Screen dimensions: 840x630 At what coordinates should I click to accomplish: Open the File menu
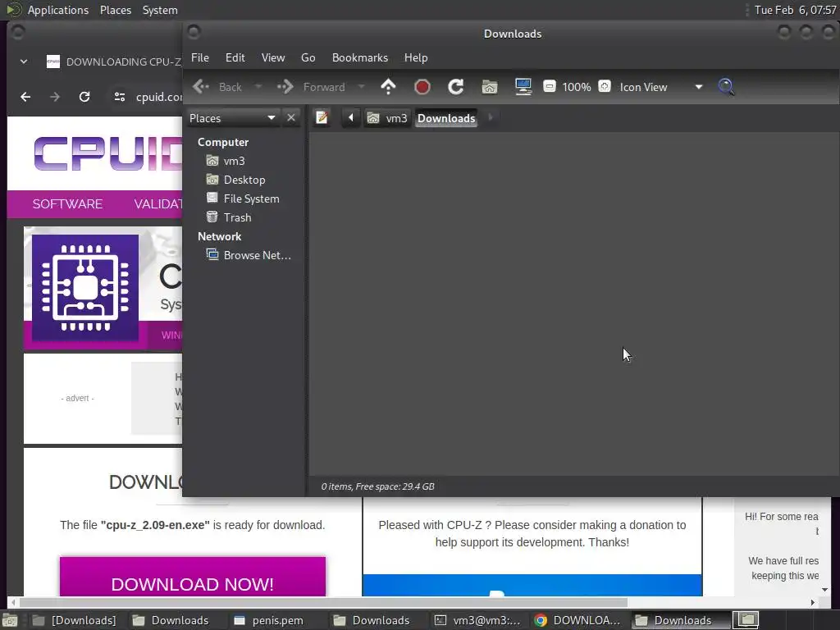[x=200, y=58]
